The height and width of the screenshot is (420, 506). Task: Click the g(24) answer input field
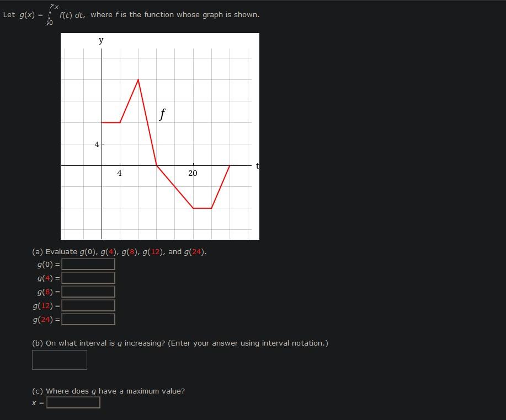[x=88, y=319]
